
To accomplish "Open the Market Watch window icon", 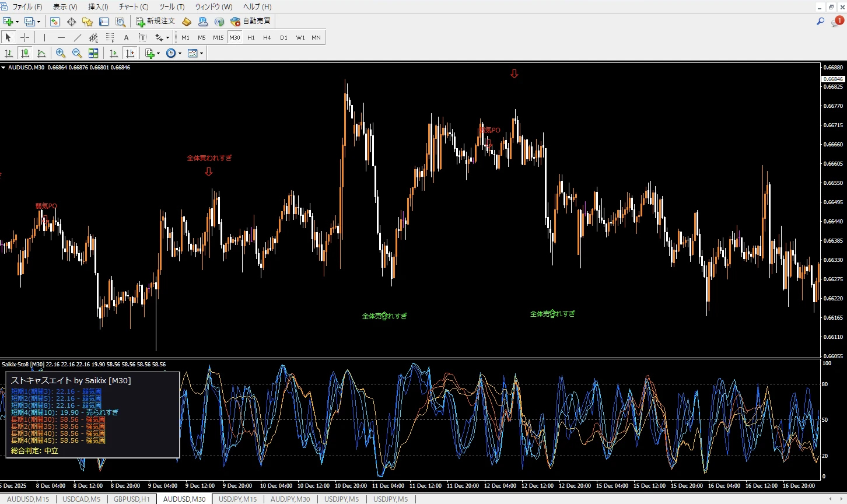I will tap(55, 22).
